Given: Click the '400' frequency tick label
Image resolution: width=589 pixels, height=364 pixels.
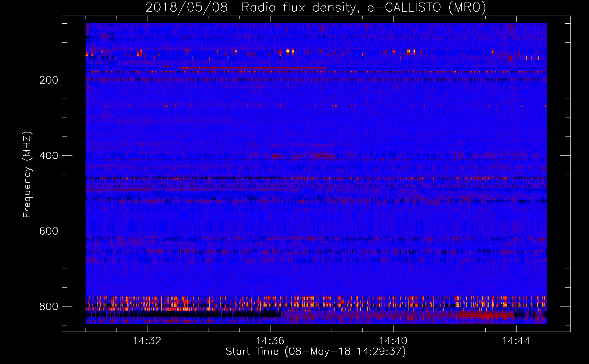Looking at the screenshot, I should coord(49,156).
